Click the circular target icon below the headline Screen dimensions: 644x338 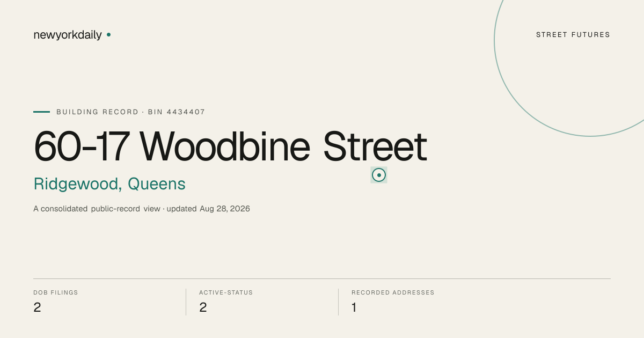[x=379, y=175]
